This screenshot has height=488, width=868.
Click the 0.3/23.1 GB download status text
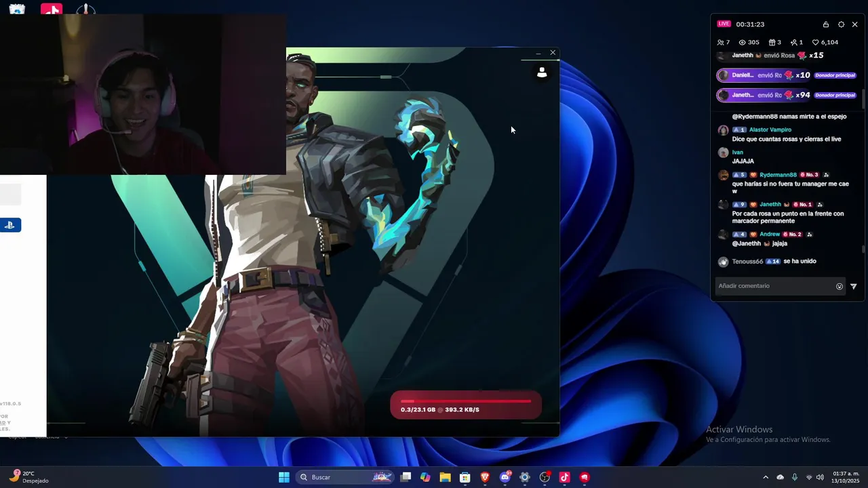pyautogui.click(x=440, y=409)
